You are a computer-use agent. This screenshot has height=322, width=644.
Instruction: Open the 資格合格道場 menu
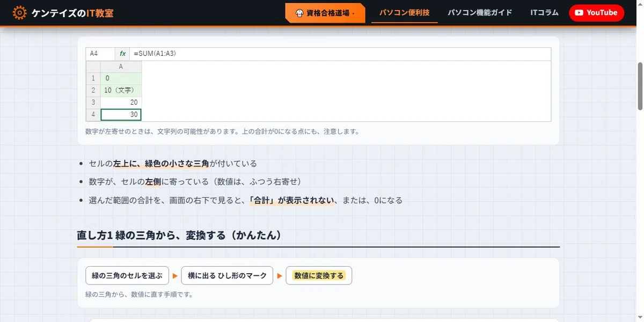(x=326, y=13)
